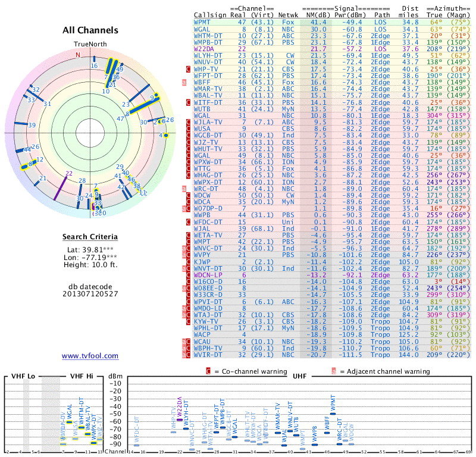Image resolution: width=476 pixels, height=457 pixels.
Task: Select the WDCN-LP callsign entry
Action: tap(207, 274)
